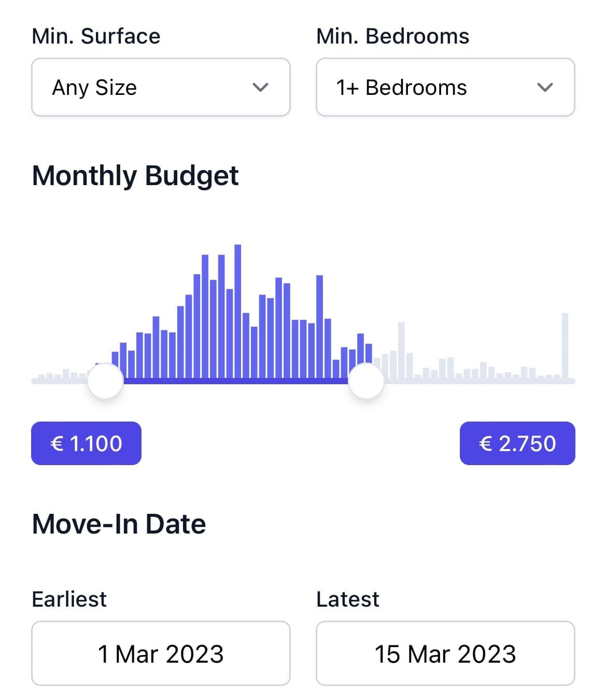This screenshot has height=700, width=606.
Task: Open the Earliest date field showing 1 Mar 2023
Action: point(161,653)
